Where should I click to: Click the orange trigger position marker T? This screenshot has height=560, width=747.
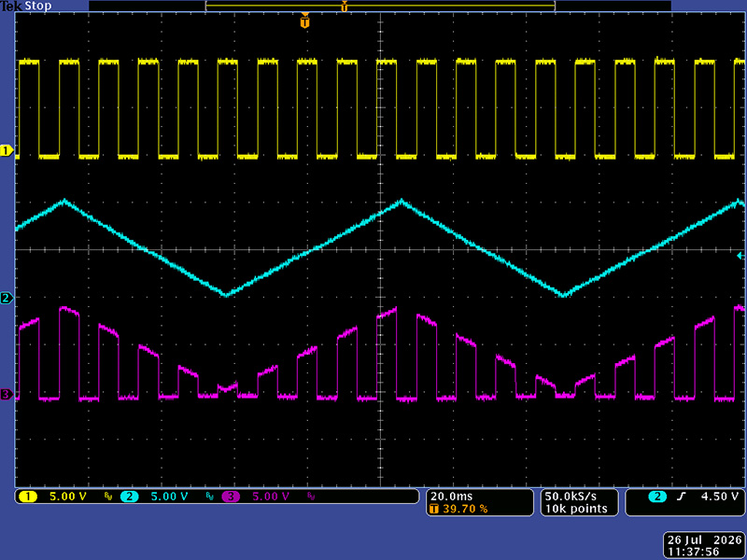tap(305, 21)
